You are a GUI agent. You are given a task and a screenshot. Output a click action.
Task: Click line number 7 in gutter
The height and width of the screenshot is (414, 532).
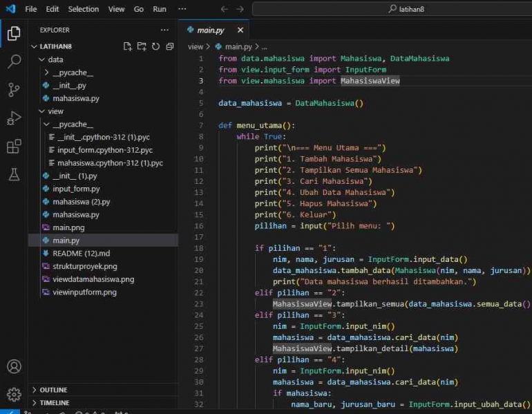(x=201, y=126)
